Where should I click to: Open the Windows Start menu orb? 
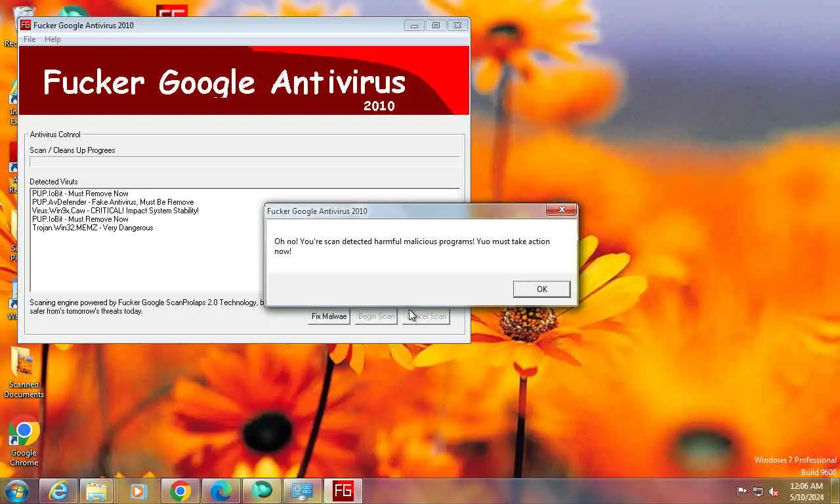pos(17,491)
